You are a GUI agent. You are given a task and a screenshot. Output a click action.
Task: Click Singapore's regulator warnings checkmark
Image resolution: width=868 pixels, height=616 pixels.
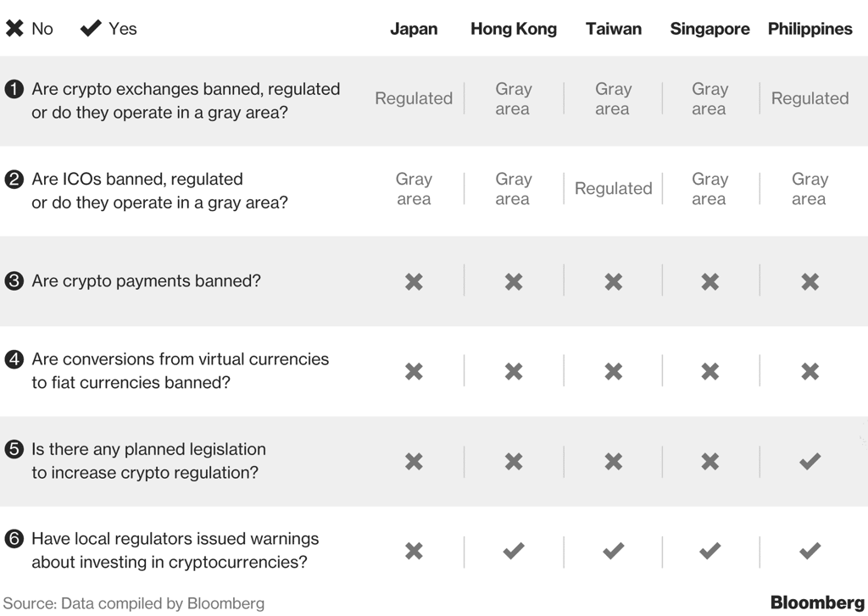click(x=710, y=551)
